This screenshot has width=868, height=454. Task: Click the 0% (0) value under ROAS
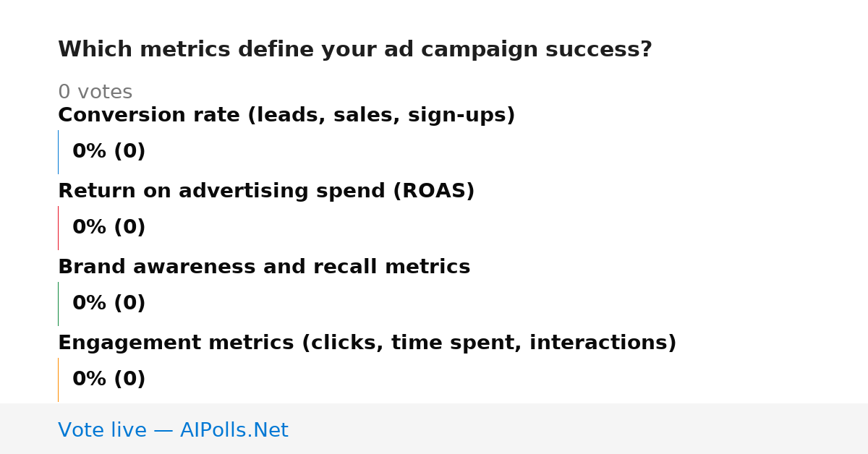(x=109, y=228)
